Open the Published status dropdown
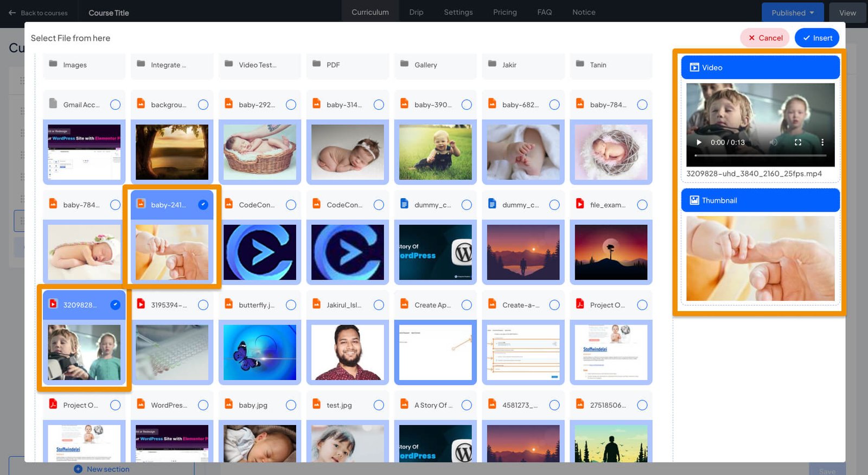 pyautogui.click(x=793, y=13)
